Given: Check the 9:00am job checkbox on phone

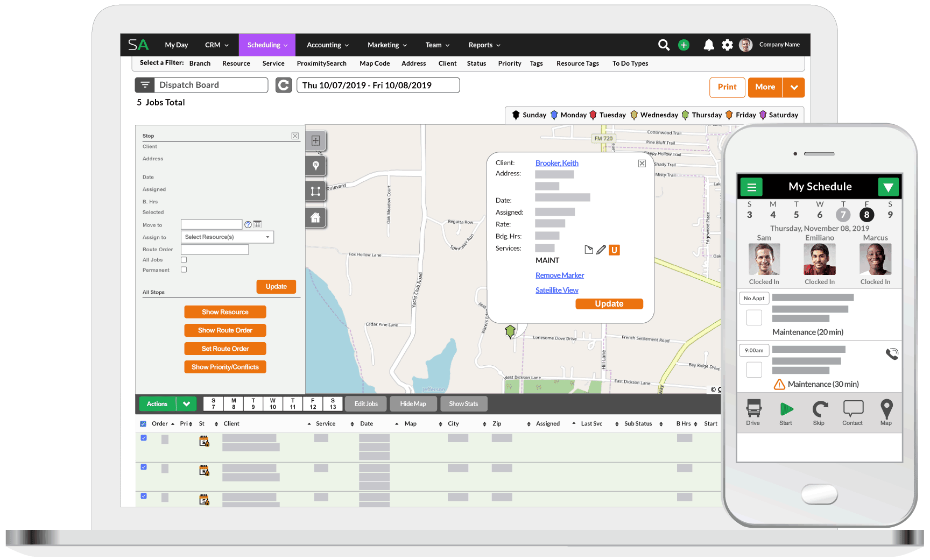Looking at the screenshot, I should (x=754, y=370).
